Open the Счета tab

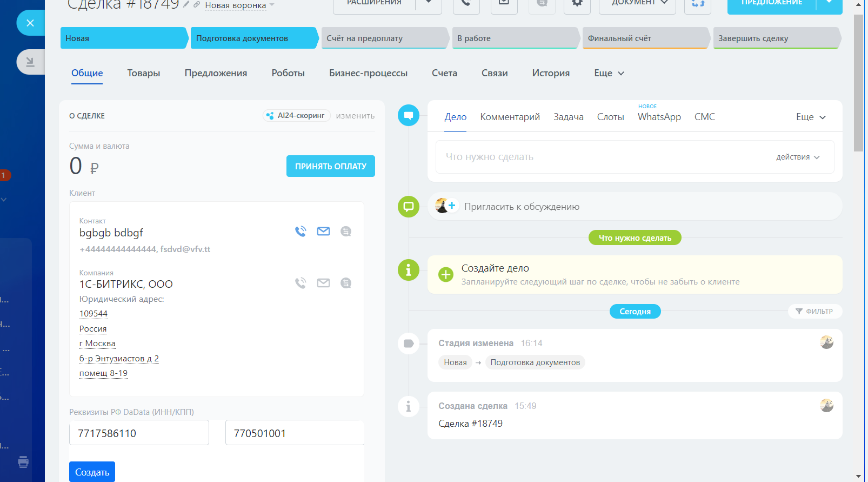click(x=444, y=73)
